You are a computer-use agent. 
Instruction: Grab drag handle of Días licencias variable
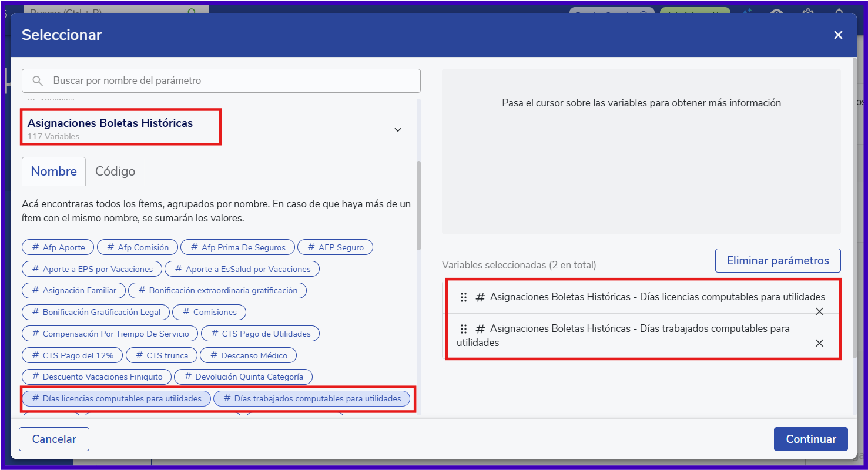click(464, 297)
